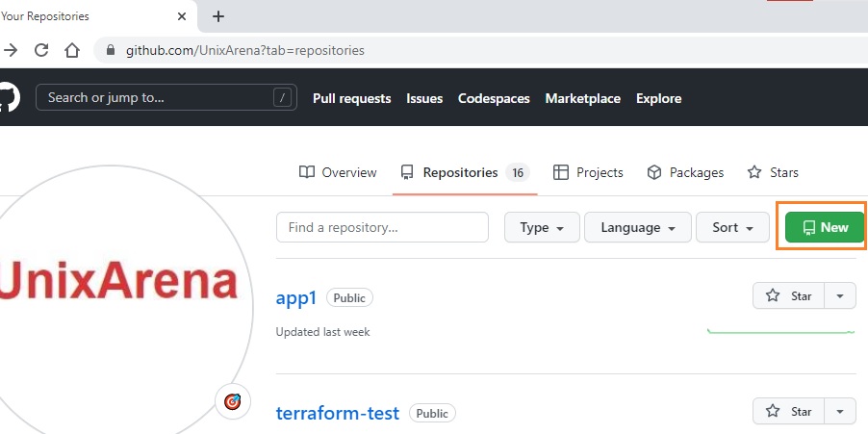Close the Your Repositories browser tab

(x=182, y=16)
